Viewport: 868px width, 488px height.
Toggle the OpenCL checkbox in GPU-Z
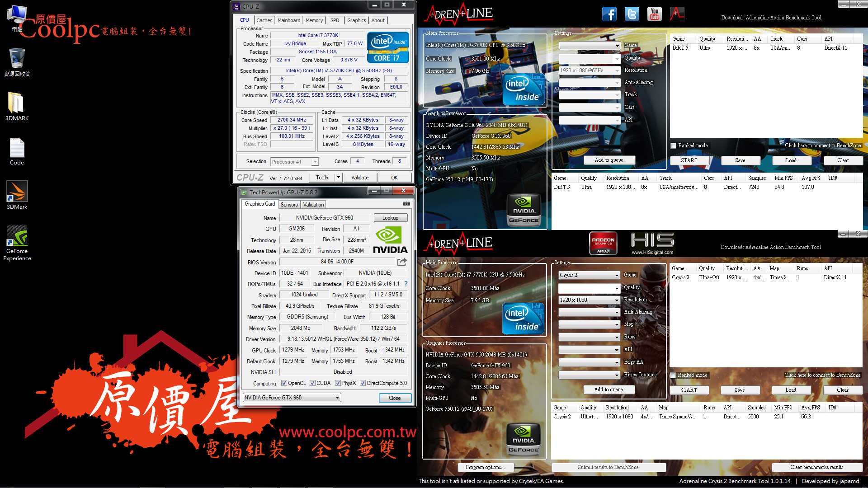[x=284, y=383]
